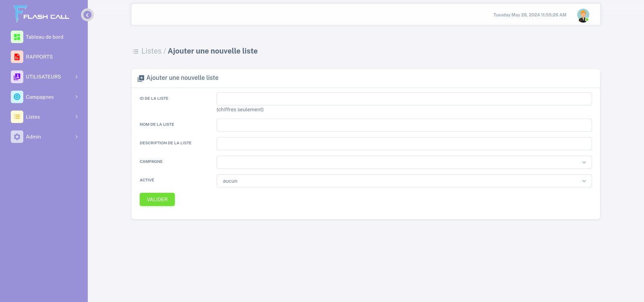This screenshot has height=302, width=644.
Task: Focus the ID DE LA LISTE field
Action: click(404, 99)
